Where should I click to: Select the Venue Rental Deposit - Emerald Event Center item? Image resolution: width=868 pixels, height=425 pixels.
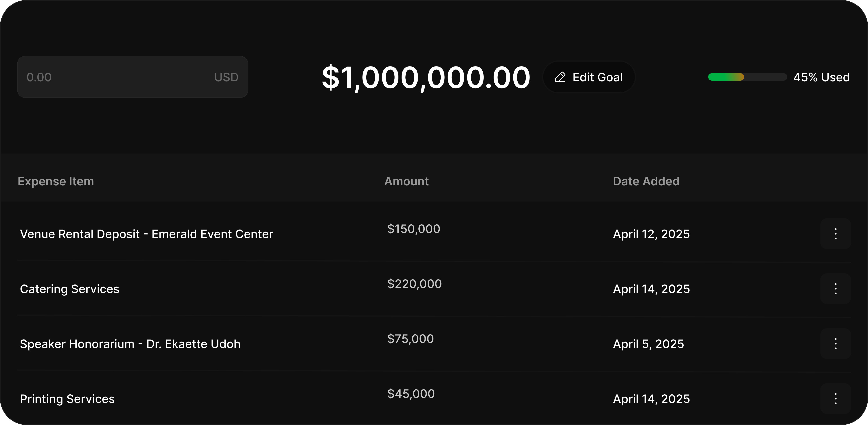[147, 234]
